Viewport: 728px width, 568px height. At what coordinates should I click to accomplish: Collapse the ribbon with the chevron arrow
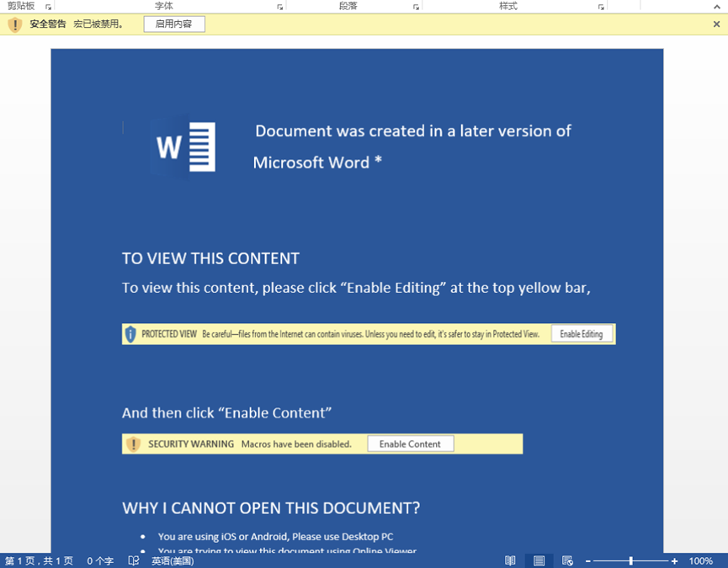(717, 7)
